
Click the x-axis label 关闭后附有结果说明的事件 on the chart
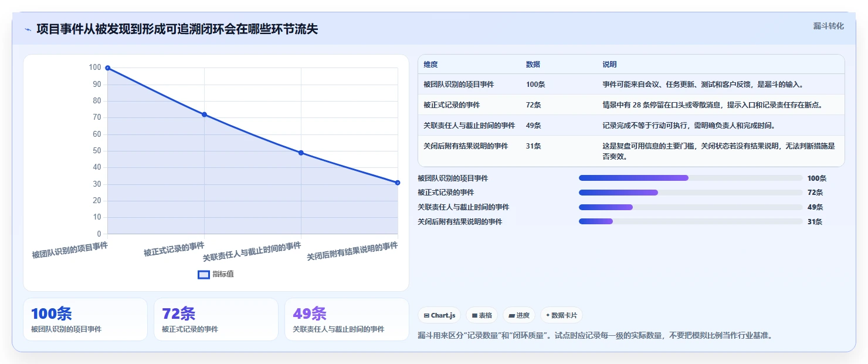352,252
